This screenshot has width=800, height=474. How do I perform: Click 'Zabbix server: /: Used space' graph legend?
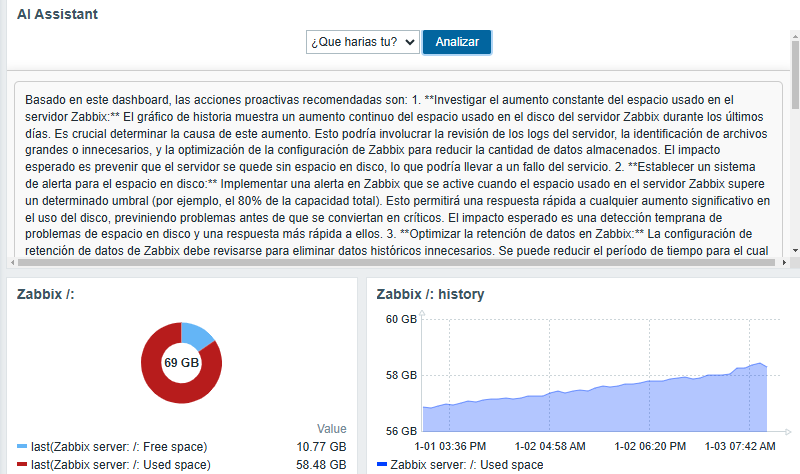tap(467, 465)
